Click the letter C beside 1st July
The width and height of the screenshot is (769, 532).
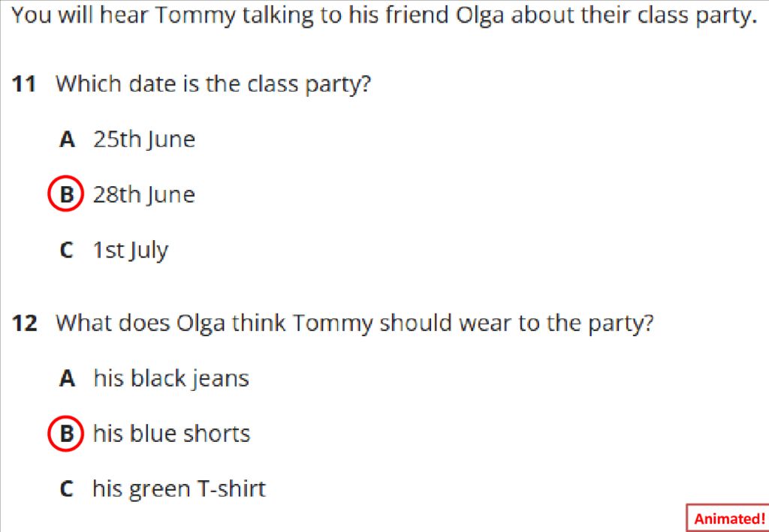coord(66,251)
